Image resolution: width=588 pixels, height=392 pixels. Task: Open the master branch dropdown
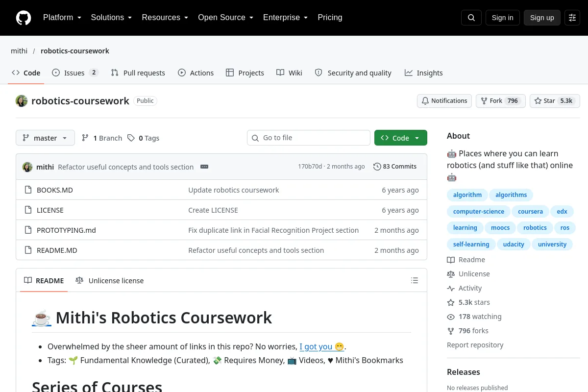(45, 138)
